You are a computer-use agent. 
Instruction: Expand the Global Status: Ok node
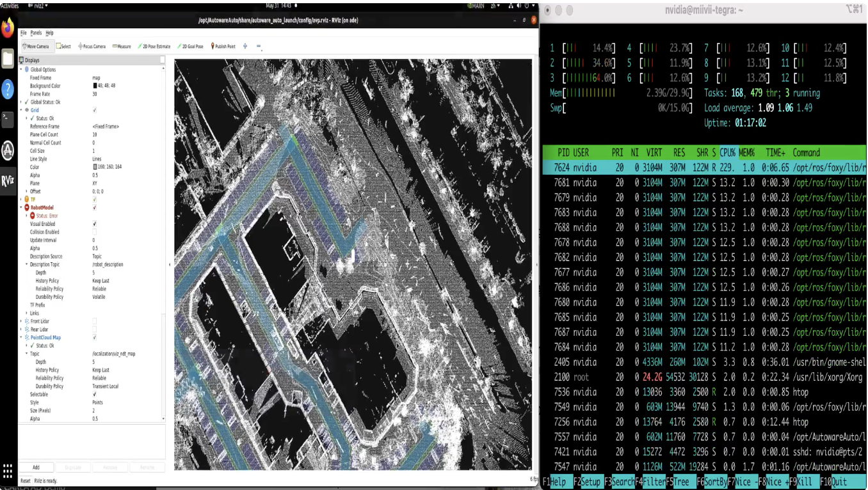[21, 102]
